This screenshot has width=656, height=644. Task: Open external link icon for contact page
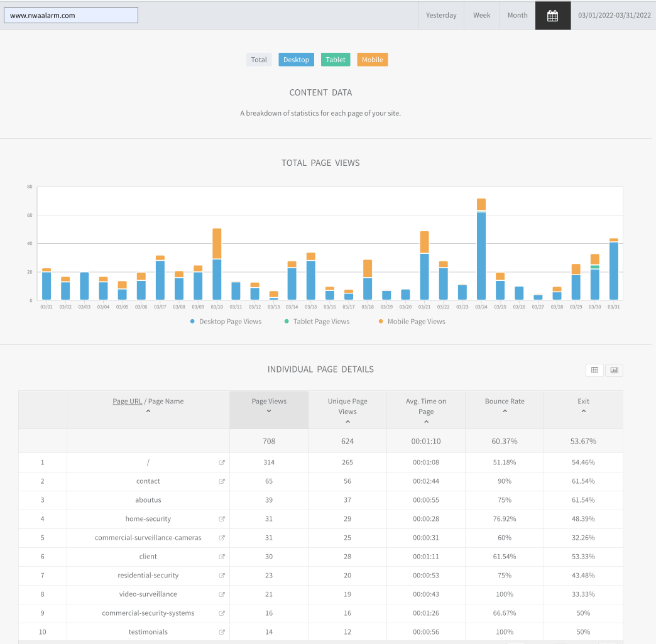(x=222, y=481)
